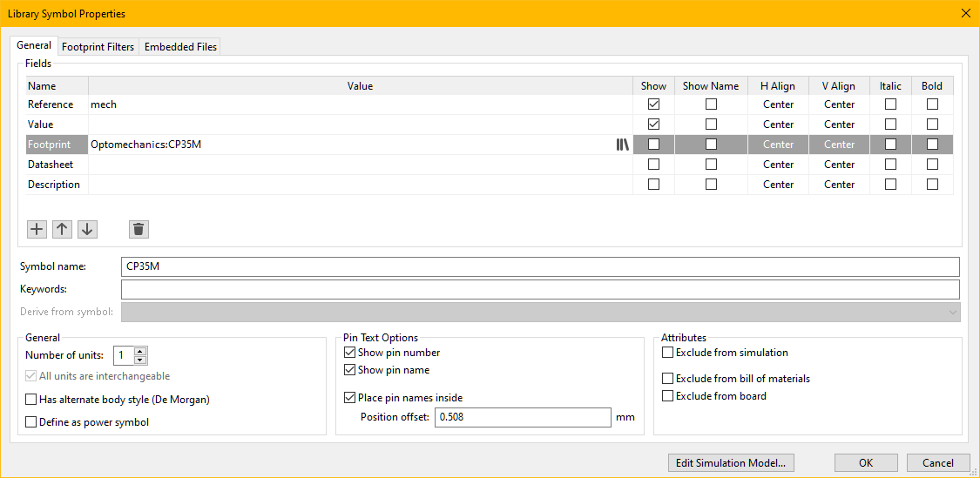Click the add field plus icon
Viewport: 980px width, 478px height.
pyautogui.click(x=37, y=229)
